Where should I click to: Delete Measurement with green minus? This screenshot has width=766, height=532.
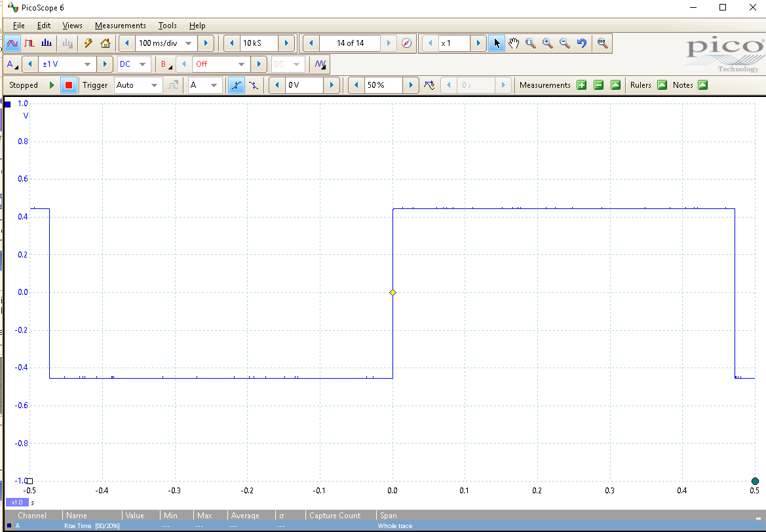pyautogui.click(x=598, y=85)
